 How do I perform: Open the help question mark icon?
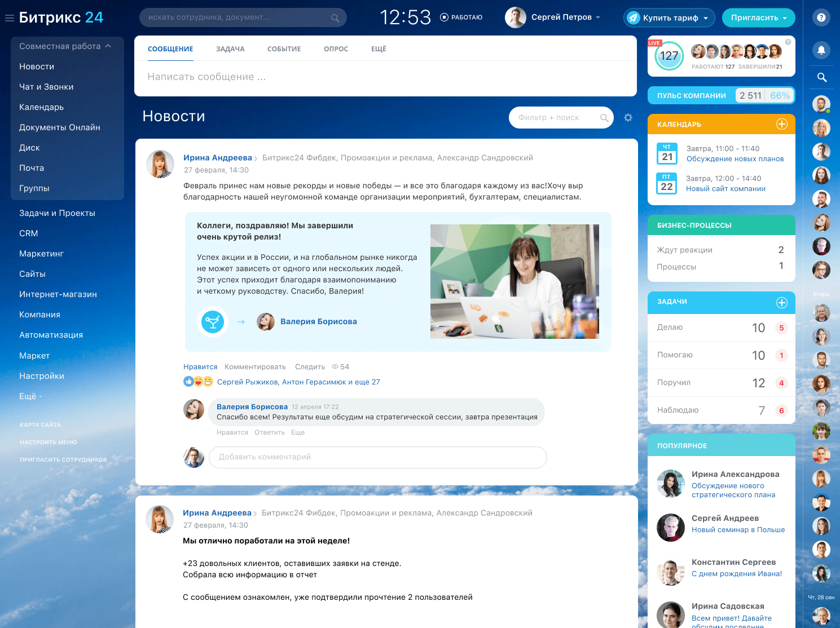(x=821, y=17)
